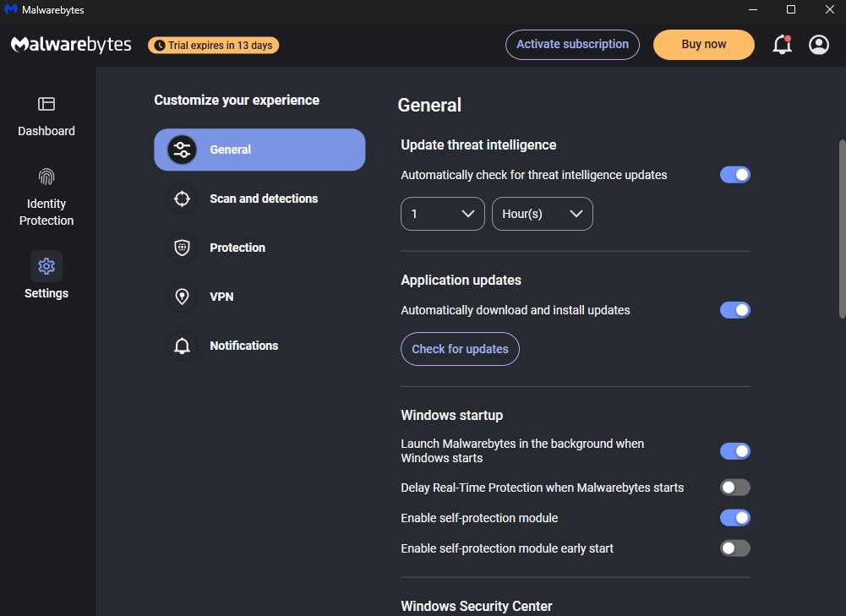
Task: Click the Update threat intelligence heading
Action: [x=478, y=145]
